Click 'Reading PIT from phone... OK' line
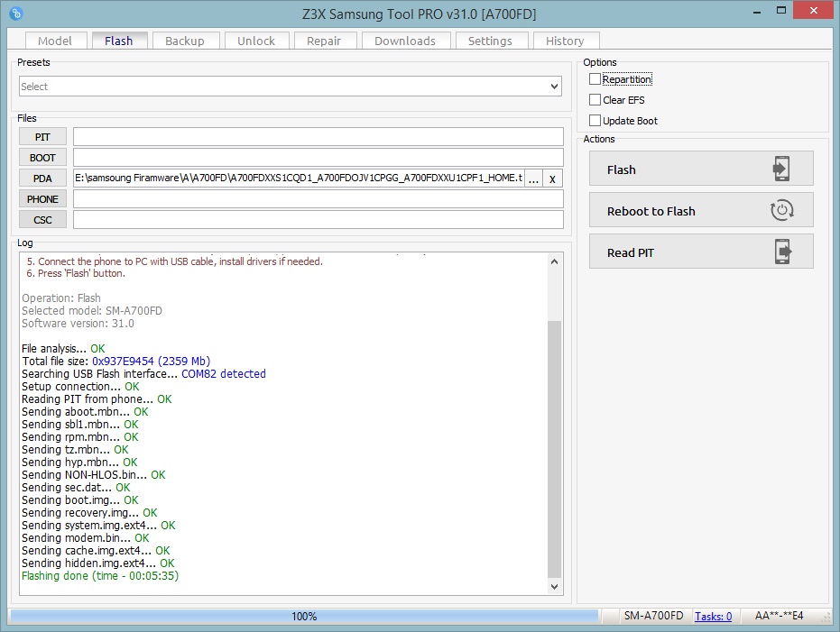The height and width of the screenshot is (632, 840). click(97, 399)
